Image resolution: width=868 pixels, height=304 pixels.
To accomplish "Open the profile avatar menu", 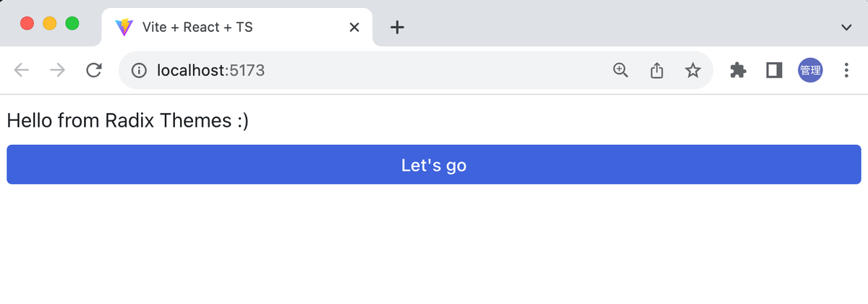I will coord(810,70).
